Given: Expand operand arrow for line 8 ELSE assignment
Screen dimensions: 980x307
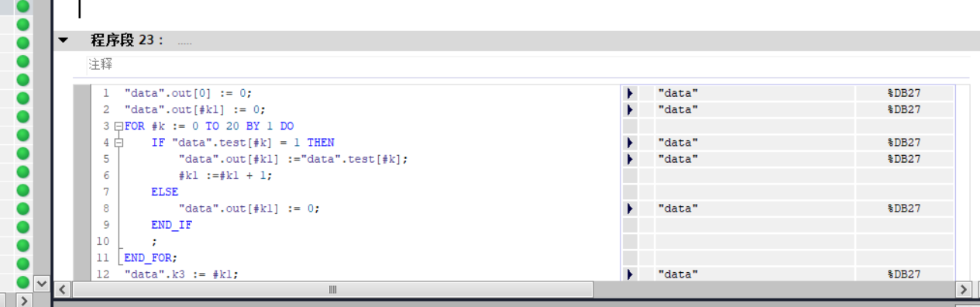Looking at the screenshot, I should pos(630,209).
